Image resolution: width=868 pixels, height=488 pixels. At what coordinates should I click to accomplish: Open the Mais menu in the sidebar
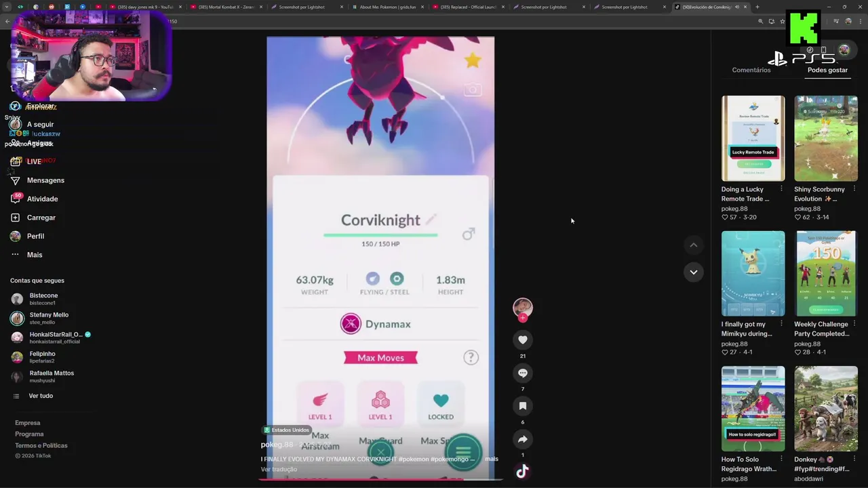point(26,255)
